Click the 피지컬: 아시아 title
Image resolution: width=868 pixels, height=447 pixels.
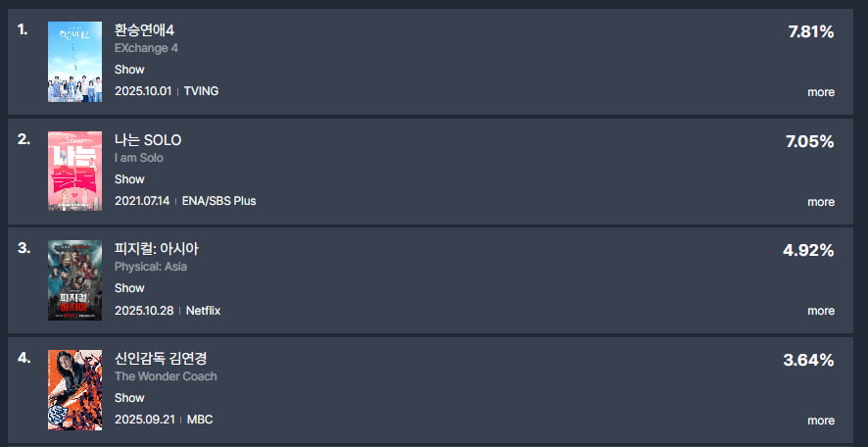157,249
